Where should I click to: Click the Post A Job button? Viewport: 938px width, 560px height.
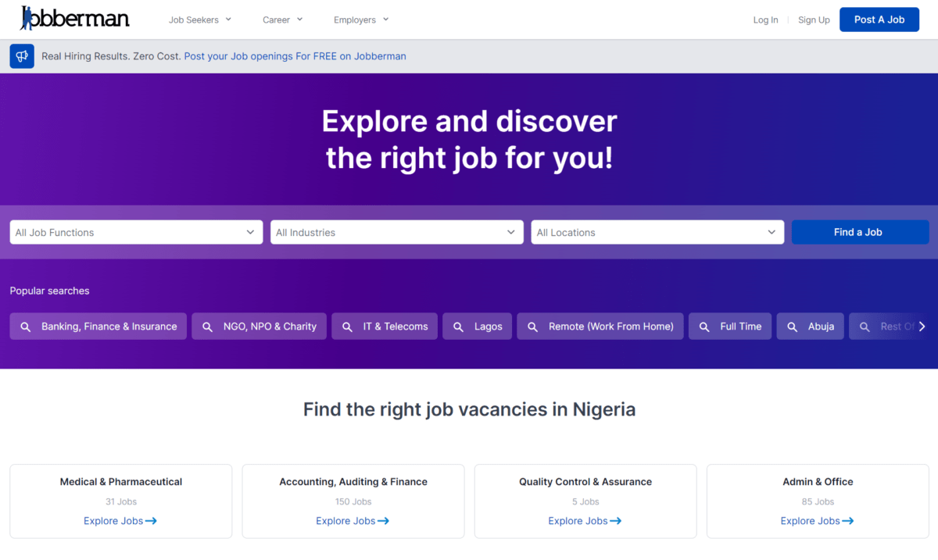tap(879, 20)
